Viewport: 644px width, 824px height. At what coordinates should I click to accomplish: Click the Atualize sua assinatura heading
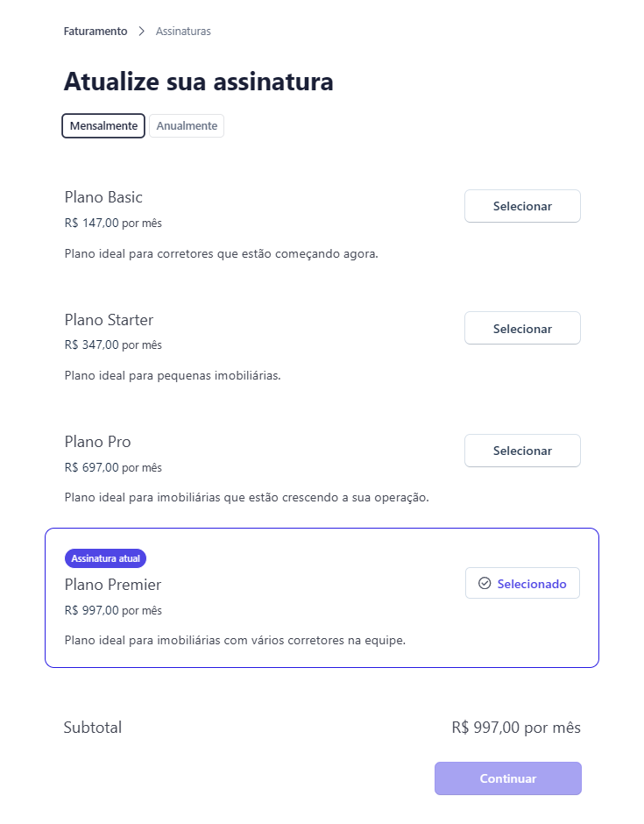198,82
